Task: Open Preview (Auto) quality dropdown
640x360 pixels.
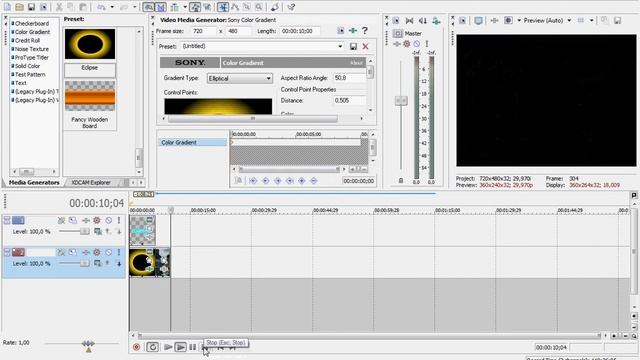Action: coord(569,20)
